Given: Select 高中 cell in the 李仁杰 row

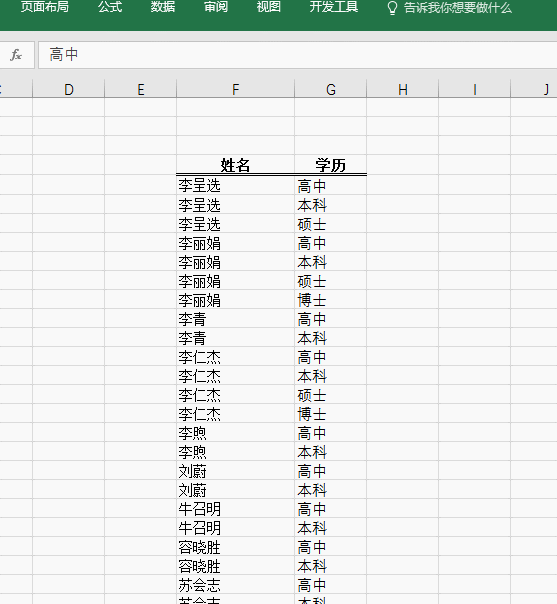Looking at the screenshot, I should [331, 356].
